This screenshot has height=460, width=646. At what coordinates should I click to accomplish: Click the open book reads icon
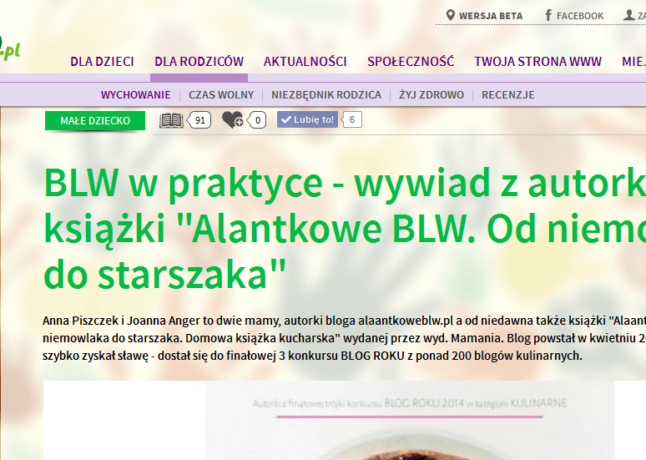pyautogui.click(x=172, y=120)
